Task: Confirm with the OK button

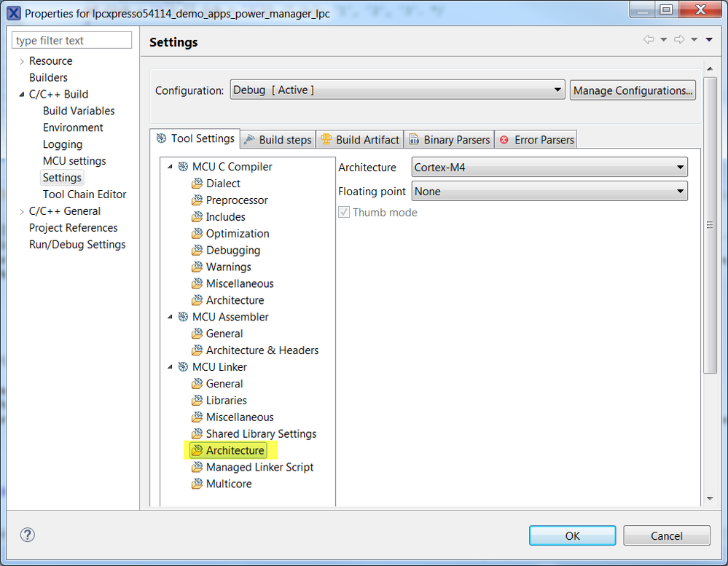Action: [573, 536]
